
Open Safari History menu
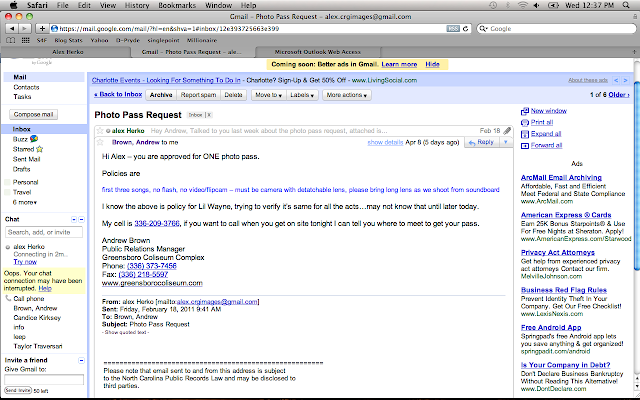137,5
